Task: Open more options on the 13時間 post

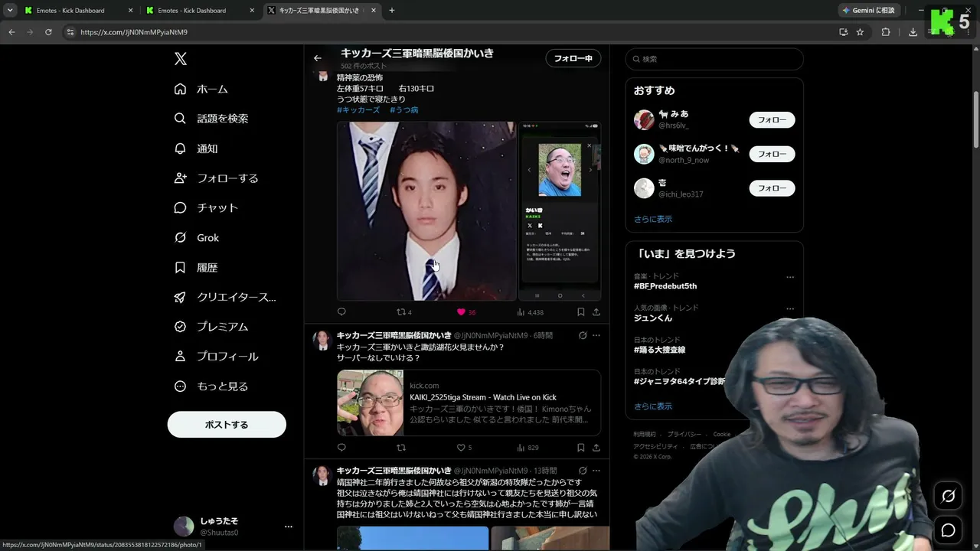Action: pyautogui.click(x=596, y=471)
